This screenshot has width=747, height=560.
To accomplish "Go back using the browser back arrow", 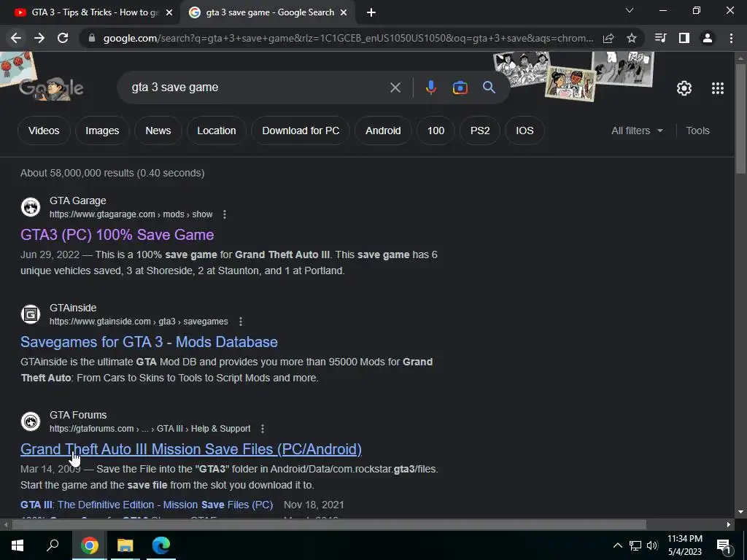I will click(16, 38).
